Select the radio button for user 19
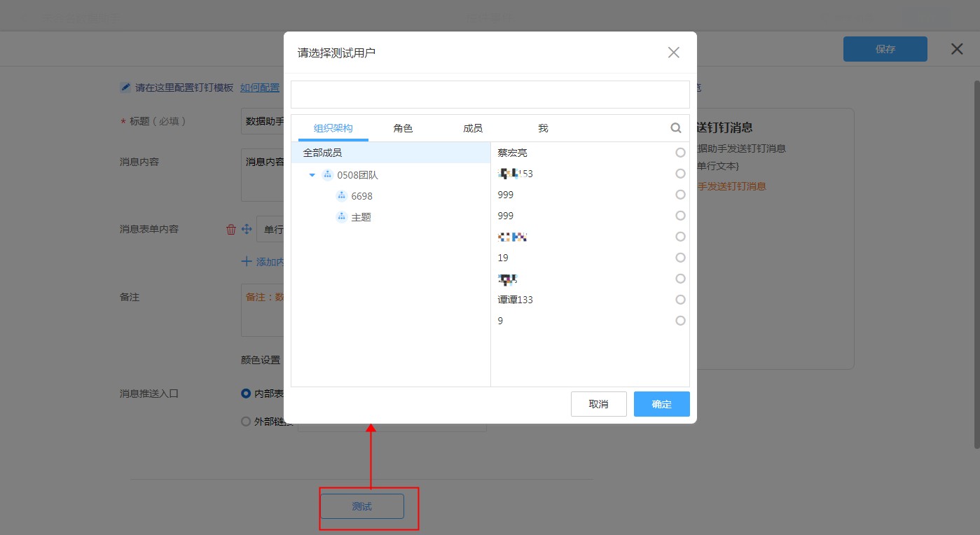This screenshot has height=535, width=980. click(680, 258)
